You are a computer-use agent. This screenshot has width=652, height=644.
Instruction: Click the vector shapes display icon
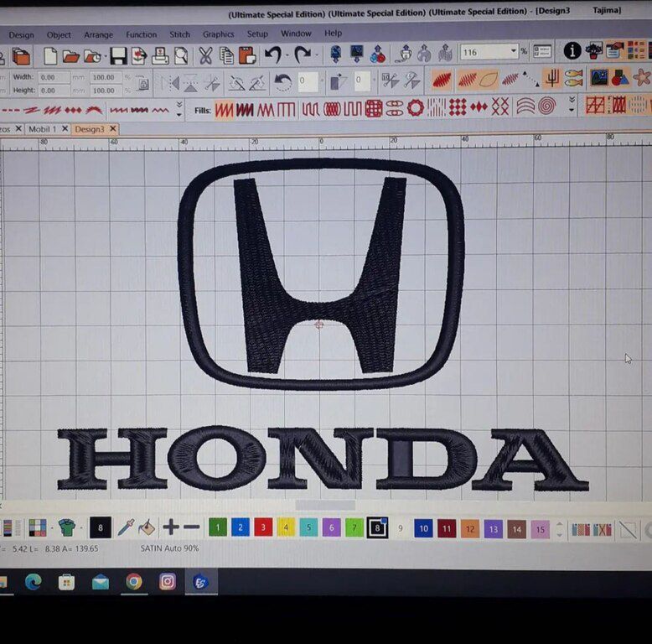[620, 77]
